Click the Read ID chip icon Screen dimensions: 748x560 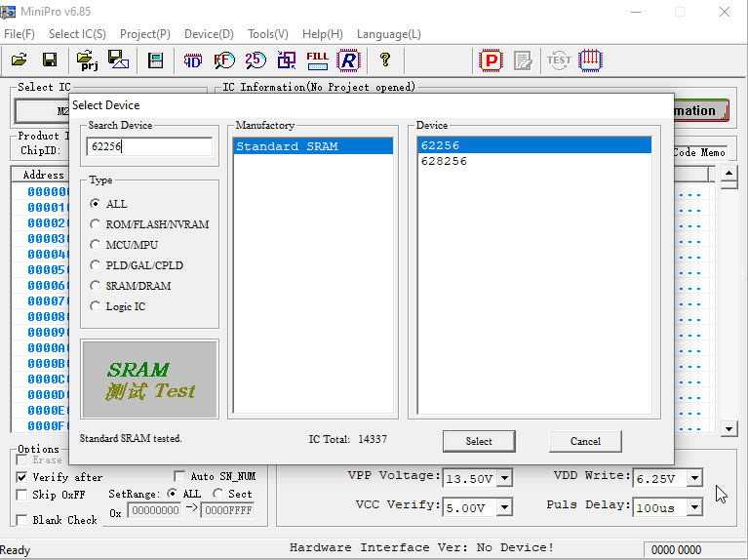tap(193, 60)
